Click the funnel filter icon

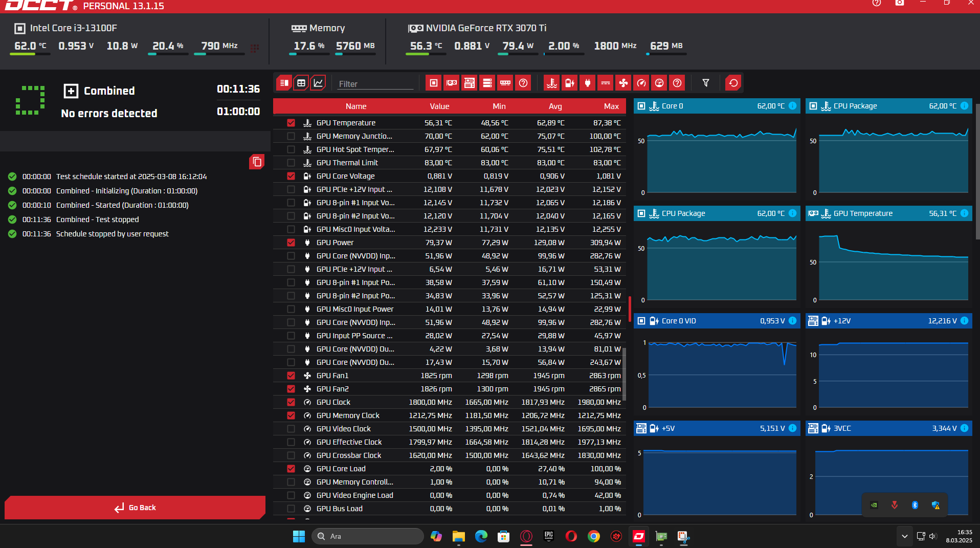[x=706, y=83]
